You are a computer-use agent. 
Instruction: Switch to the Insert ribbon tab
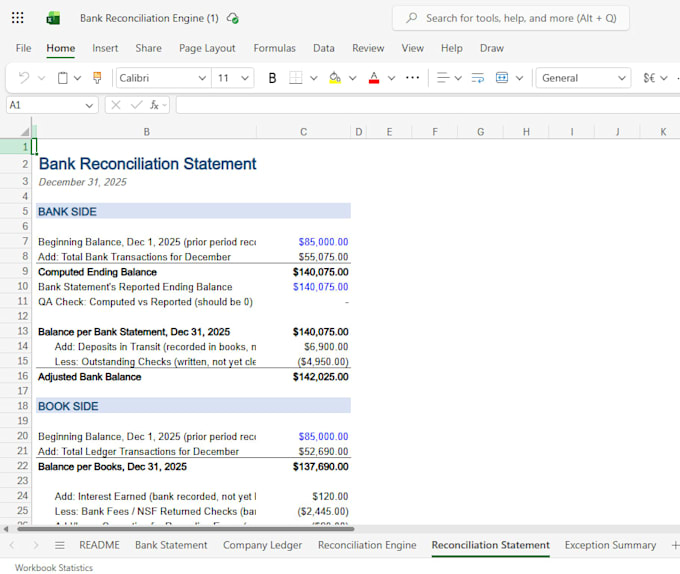pos(105,48)
